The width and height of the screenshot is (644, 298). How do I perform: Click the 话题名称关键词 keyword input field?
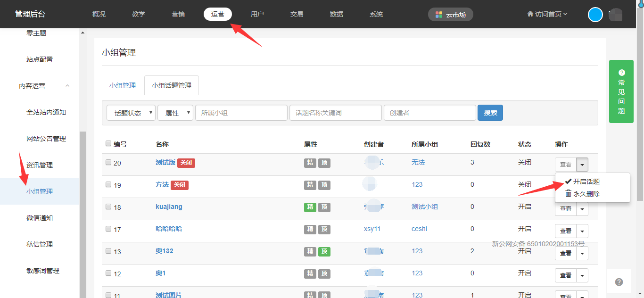(335, 113)
